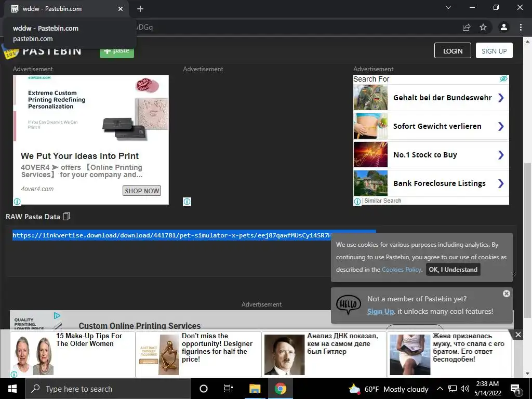
Task: Open the tab search chevron in the title bar
Action: click(x=448, y=7)
